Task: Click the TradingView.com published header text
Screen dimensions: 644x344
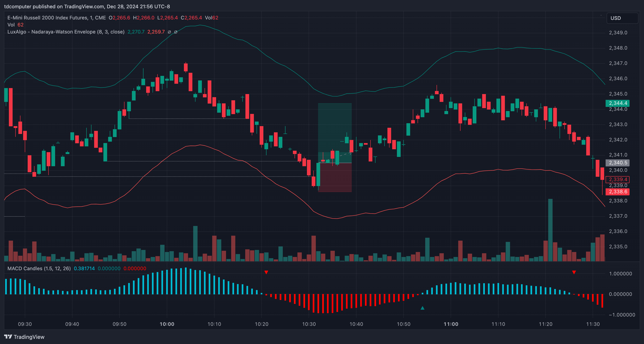Action: (87, 6)
